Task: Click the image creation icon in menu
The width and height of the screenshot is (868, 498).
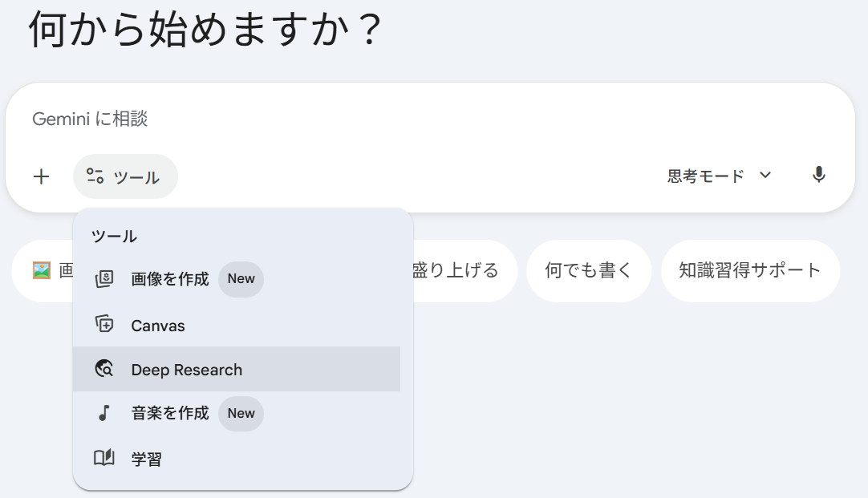Action: [104, 279]
